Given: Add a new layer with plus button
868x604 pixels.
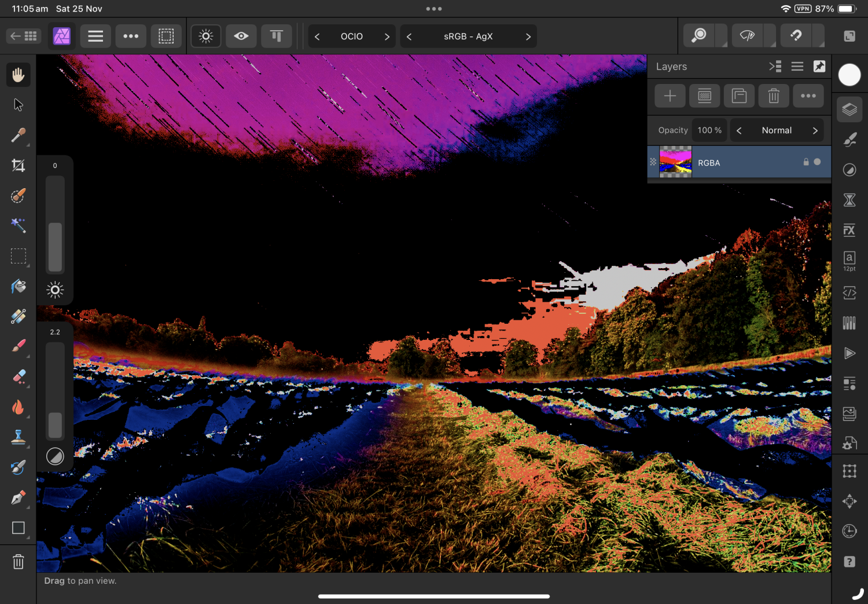Looking at the screenshot, I should click(x=670, y=96).
